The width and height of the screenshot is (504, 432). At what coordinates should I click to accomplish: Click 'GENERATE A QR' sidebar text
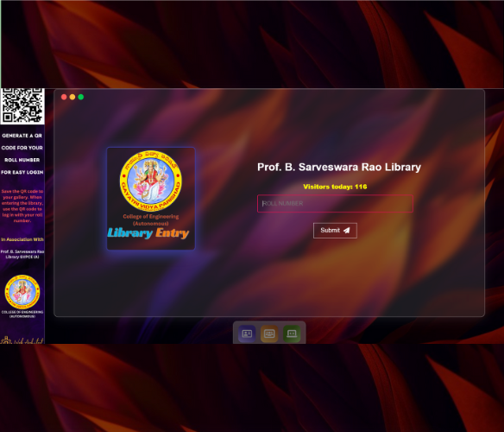click(22, 136)
